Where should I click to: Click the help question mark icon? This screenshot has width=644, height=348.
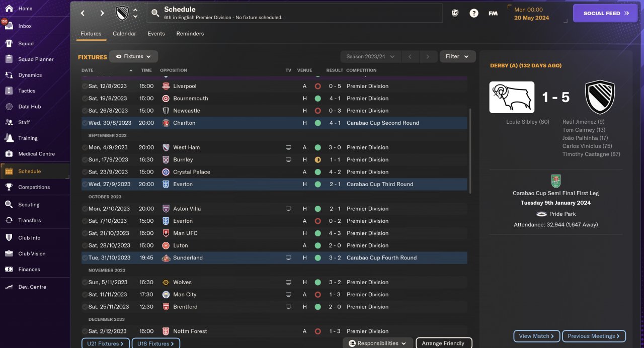tap(474, 14)
